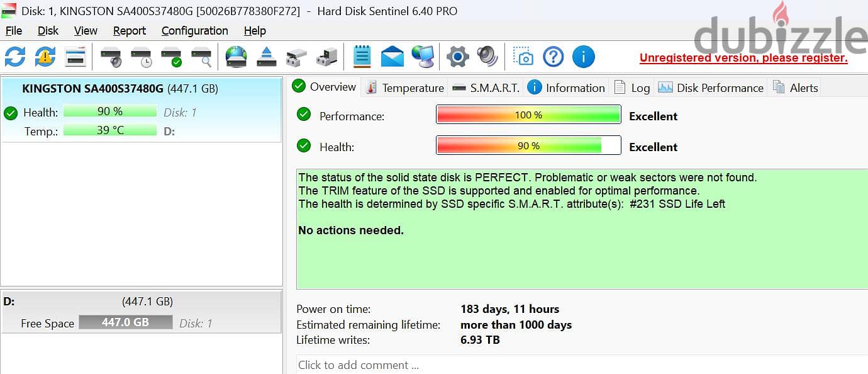
Task: Select the Overview tab
Action: (x=325, y=87)
